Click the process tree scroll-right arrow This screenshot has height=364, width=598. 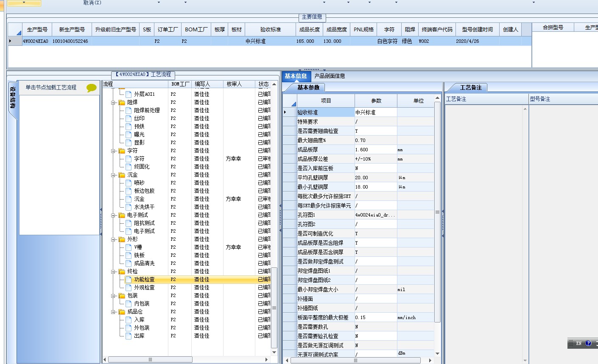click(267, 360)
